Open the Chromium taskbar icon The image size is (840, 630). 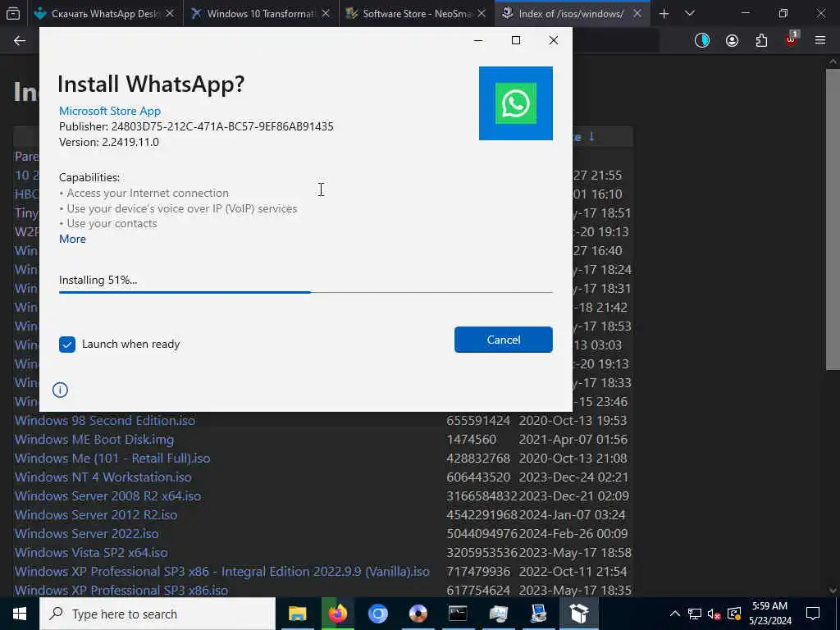click(377, 614)
